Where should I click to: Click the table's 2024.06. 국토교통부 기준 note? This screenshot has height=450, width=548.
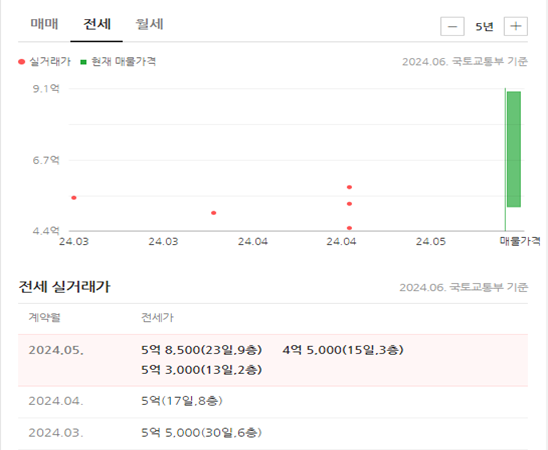[463, 287]
